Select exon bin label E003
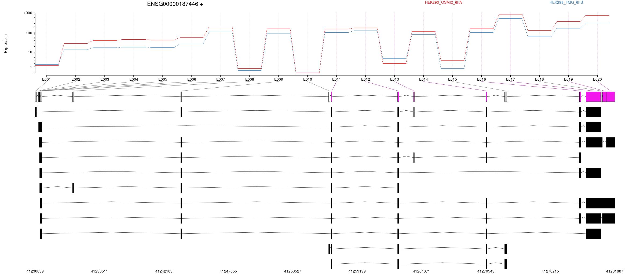The width and height of the screenshot is (644, 276). pos(105,79)
